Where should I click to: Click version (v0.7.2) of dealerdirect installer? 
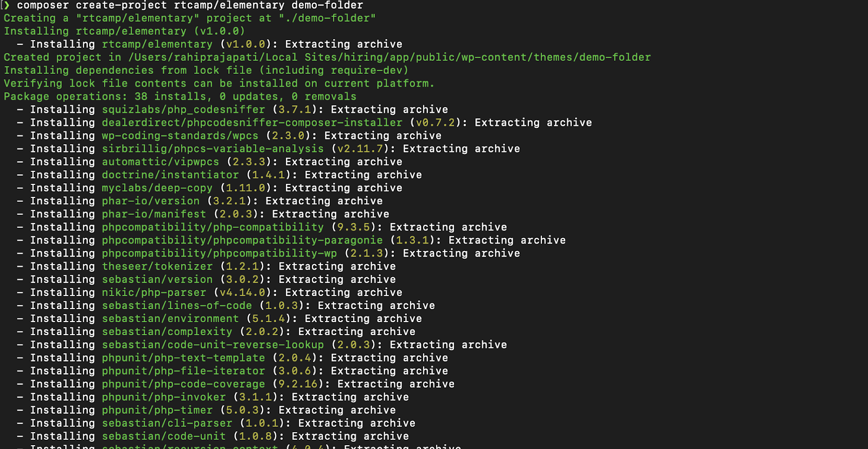pos(435,123)
